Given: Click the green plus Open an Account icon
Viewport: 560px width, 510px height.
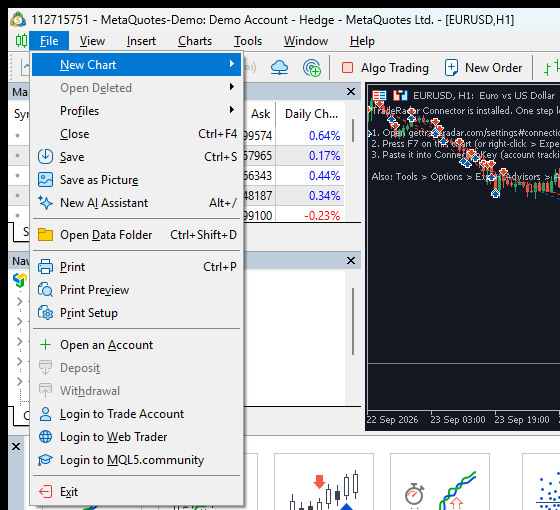Looking at the screenshot, I should coord(45,345).
